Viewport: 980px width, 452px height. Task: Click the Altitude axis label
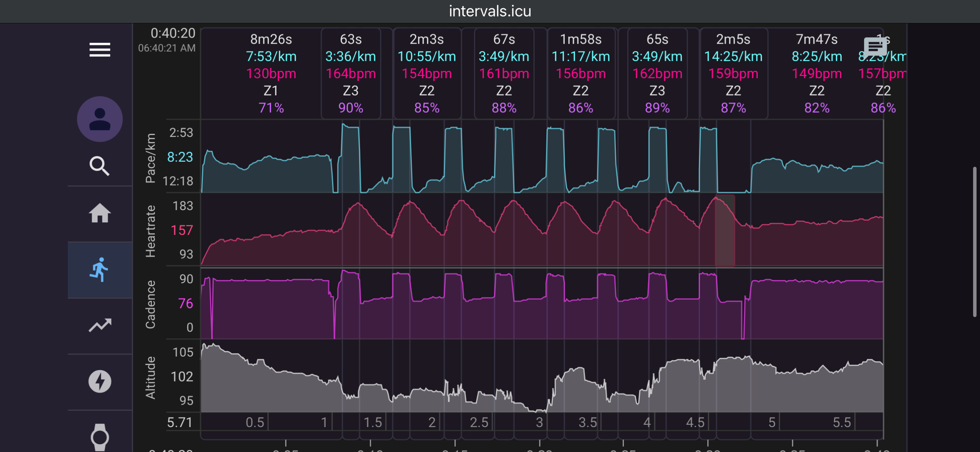pyautogui.click(x=150, y=378)
